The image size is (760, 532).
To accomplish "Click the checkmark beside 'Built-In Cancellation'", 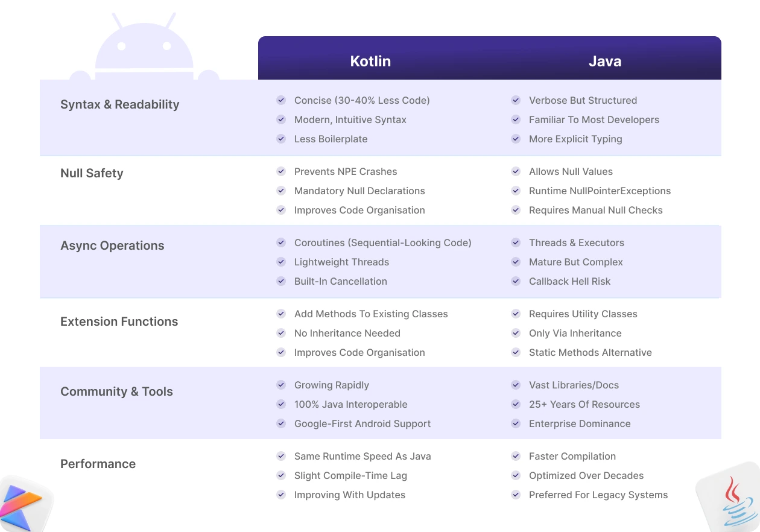I will click(281, 281).
